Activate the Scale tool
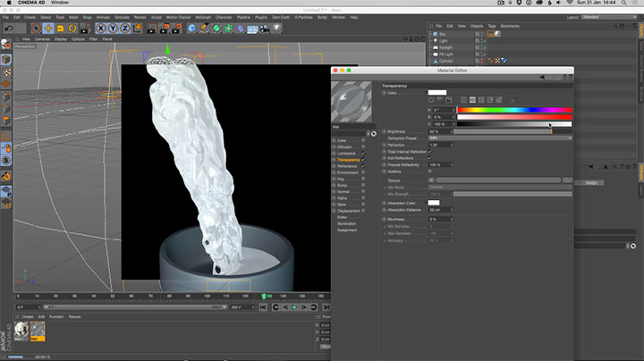 coord(61,29)
